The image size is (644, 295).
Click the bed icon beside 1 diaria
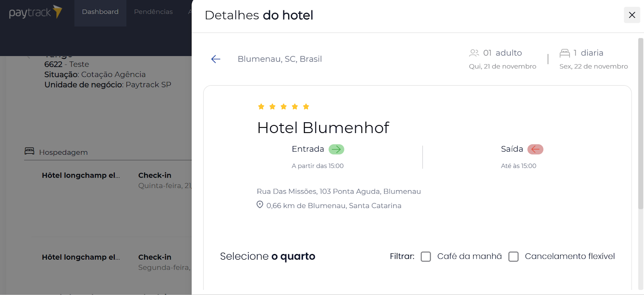[x=565, y=53]
